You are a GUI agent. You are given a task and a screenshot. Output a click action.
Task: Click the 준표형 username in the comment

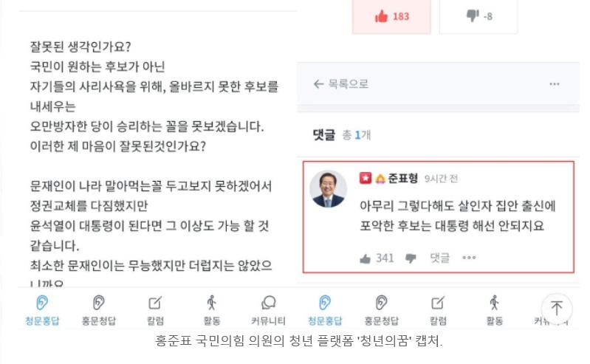[x=402, y=178]
